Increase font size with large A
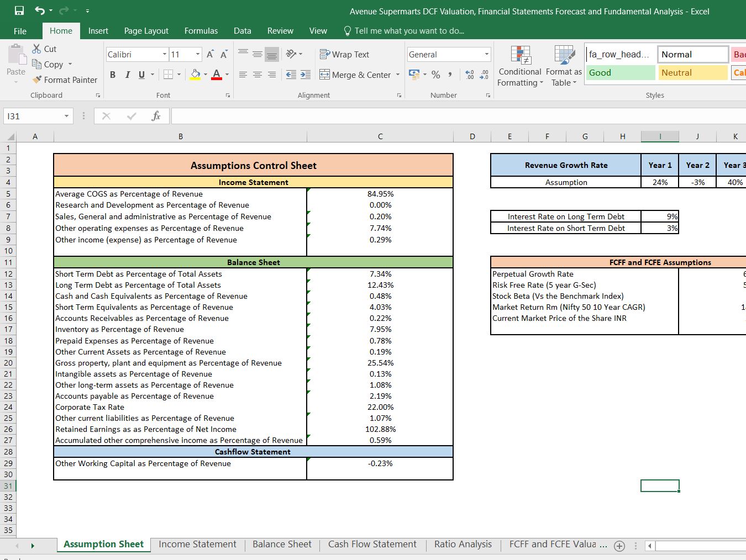 pos(210,54)
